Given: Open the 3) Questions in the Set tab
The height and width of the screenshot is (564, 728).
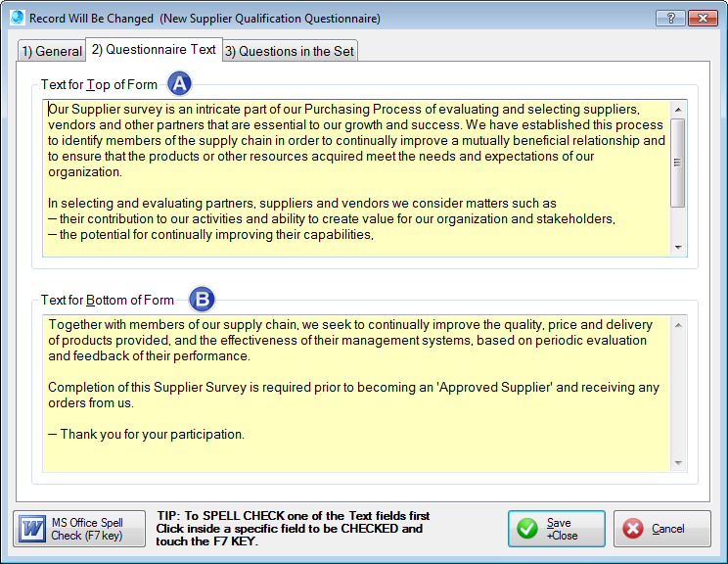Looking at the screenshot, I should (290, 51).
